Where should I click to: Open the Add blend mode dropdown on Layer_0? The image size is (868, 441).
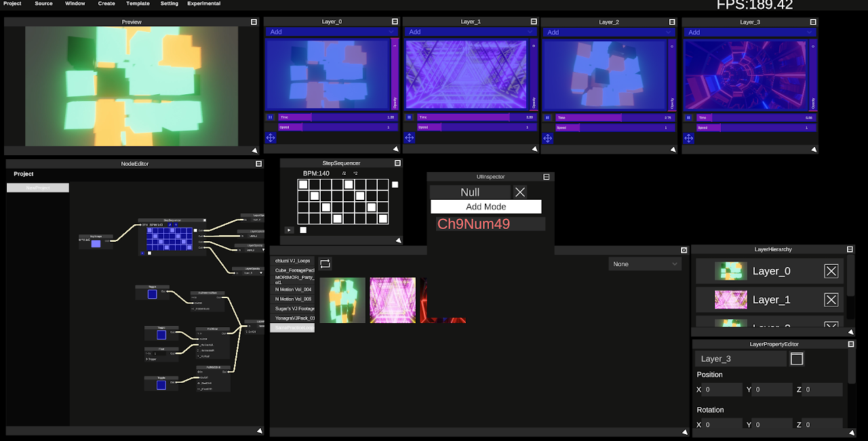pyautogui.click(x=332, y=32)
